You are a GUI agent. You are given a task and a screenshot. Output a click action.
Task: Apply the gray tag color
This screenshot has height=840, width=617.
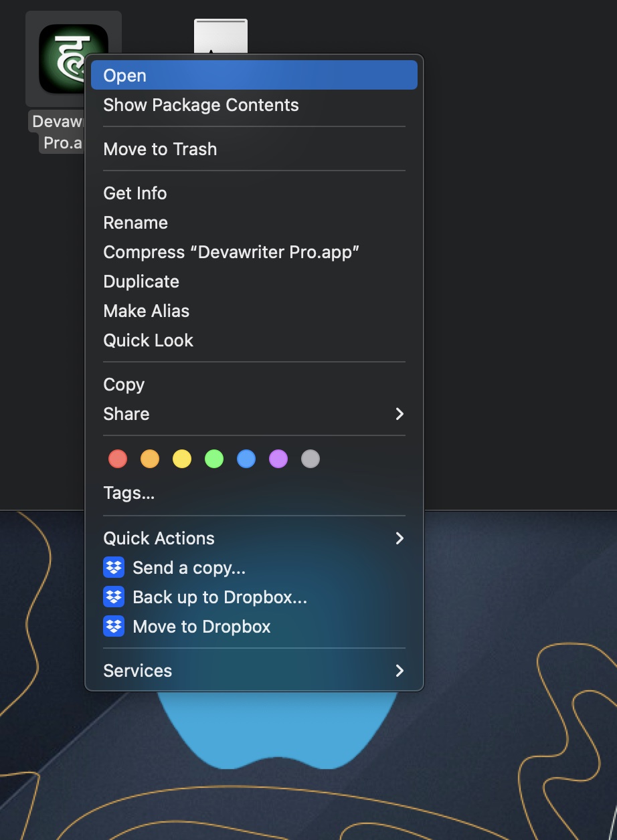pos(311,459)
